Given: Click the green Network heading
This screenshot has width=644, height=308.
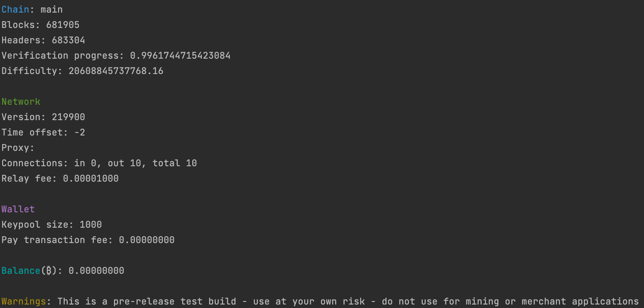Looking at the screenshot, I should [x=21, y=102].
